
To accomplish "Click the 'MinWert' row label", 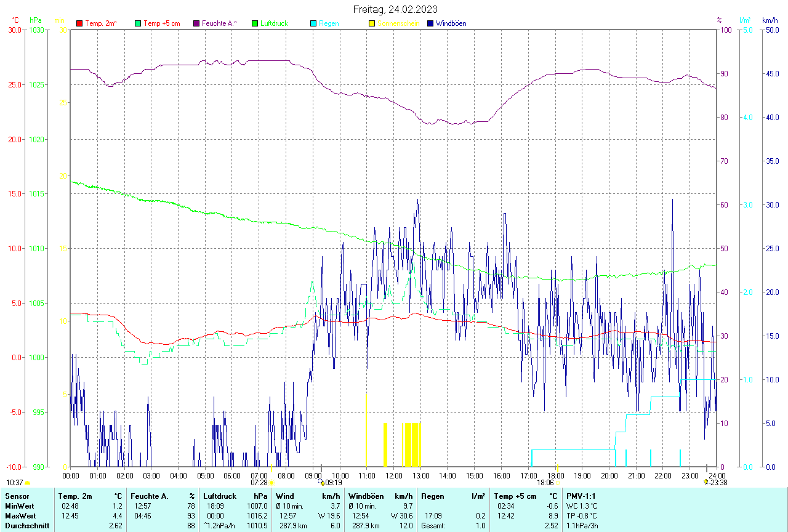I will pos(19,506).
